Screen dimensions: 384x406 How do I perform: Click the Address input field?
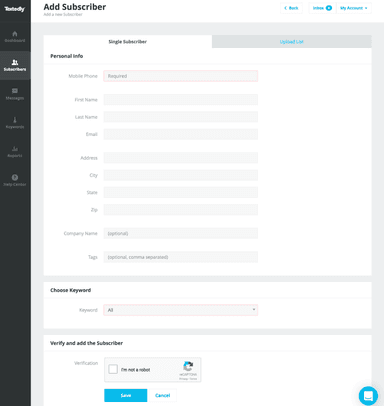tap(181, 158)
